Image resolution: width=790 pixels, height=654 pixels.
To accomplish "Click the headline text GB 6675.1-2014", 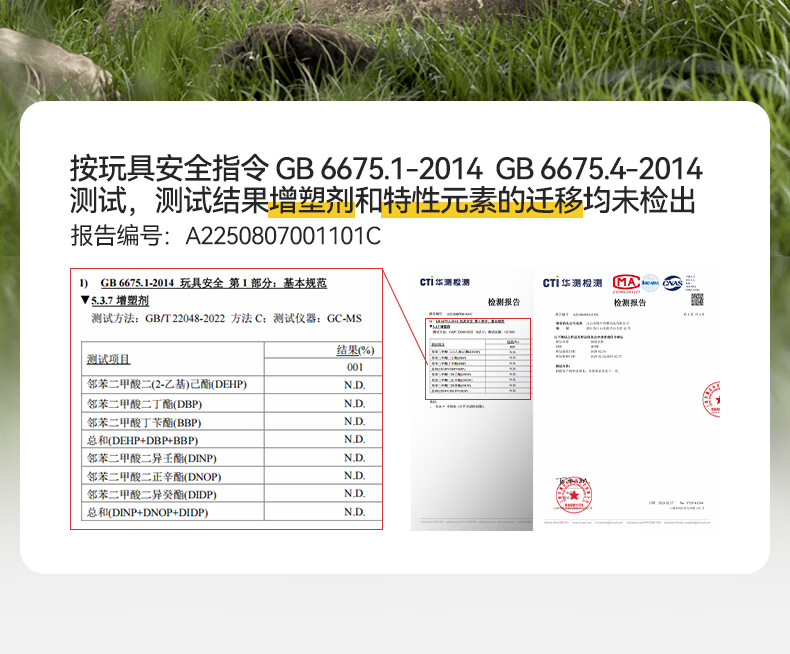I will 378,168.
